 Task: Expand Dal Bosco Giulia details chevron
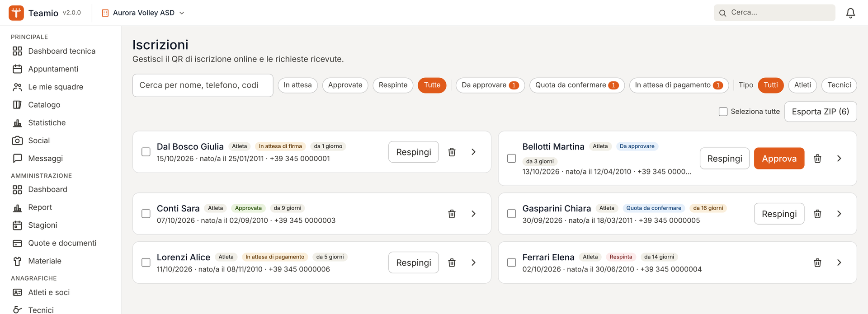pos(473,152)
